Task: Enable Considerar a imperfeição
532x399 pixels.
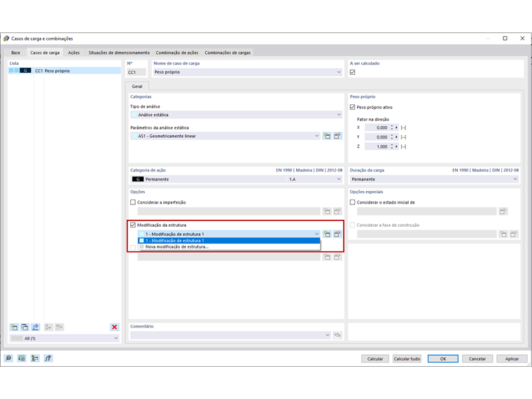Action: (133, 202)
